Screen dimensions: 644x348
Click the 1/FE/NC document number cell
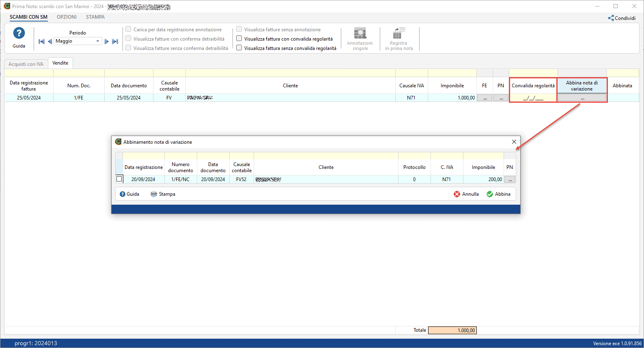click(x=181, y=179)
